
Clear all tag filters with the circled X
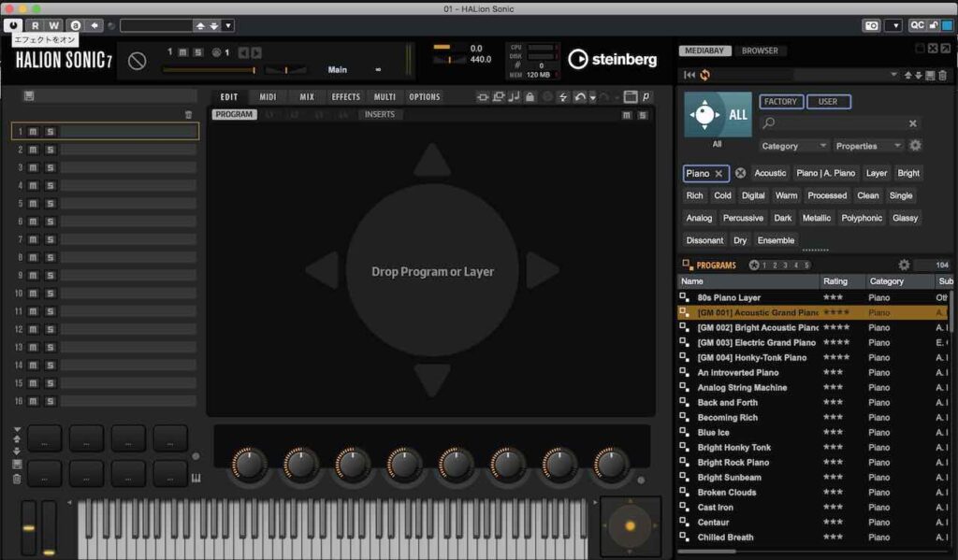740,173
